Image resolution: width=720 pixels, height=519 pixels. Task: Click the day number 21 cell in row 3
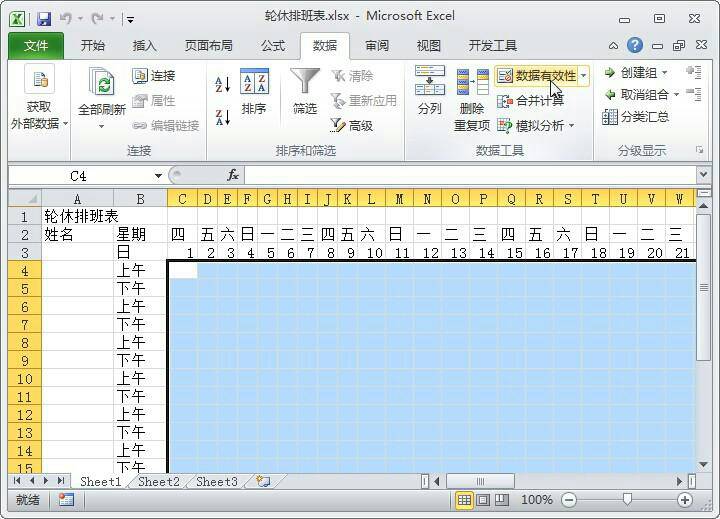tap(682, 253)
